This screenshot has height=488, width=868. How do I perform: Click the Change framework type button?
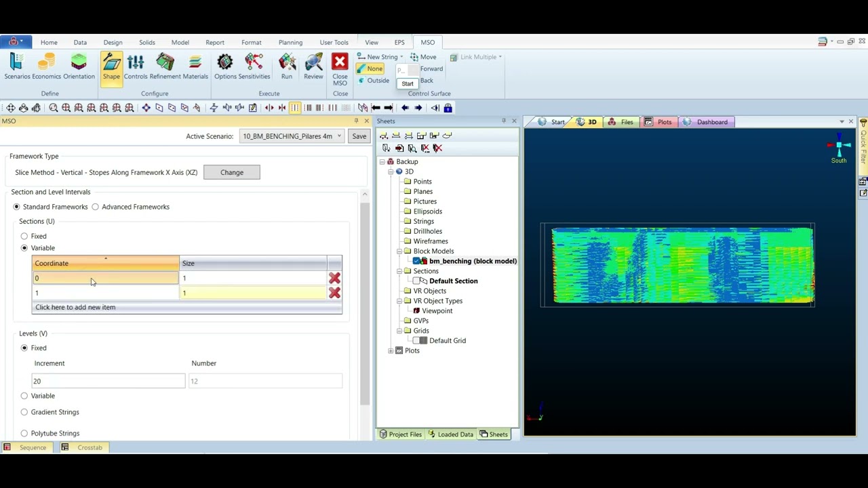point(232,172)
